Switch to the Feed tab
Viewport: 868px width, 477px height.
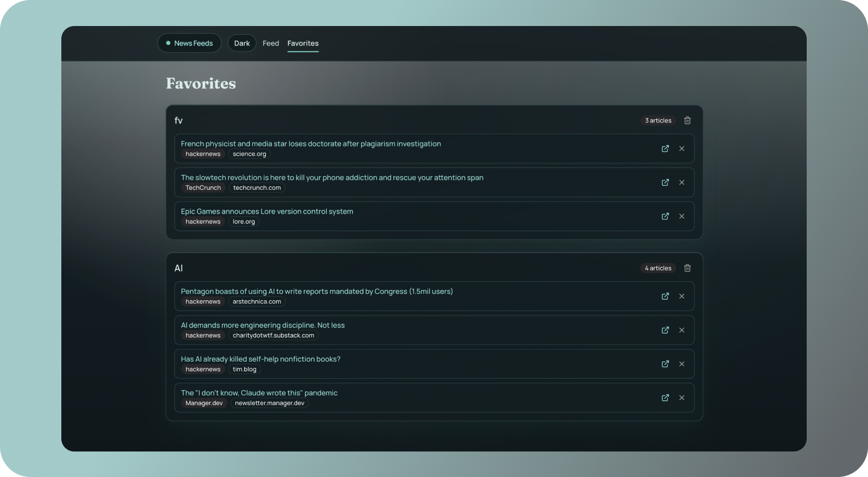(271, 43)
